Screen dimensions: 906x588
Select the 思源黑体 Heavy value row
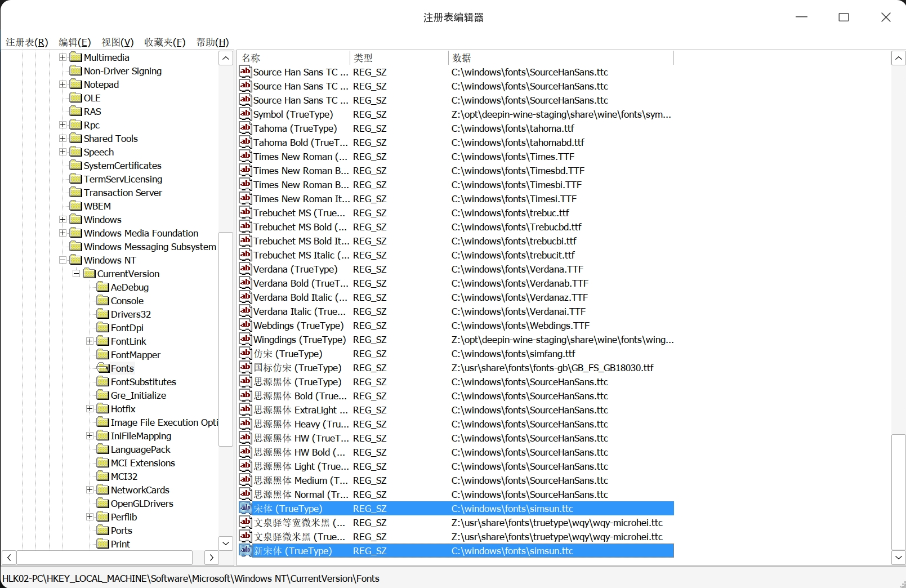[456, 424]
